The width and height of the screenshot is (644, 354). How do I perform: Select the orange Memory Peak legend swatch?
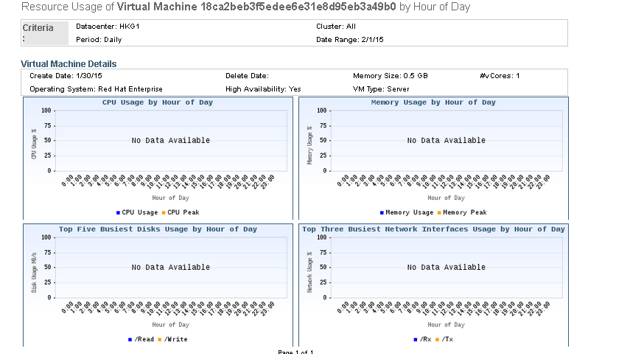(439, 212)
